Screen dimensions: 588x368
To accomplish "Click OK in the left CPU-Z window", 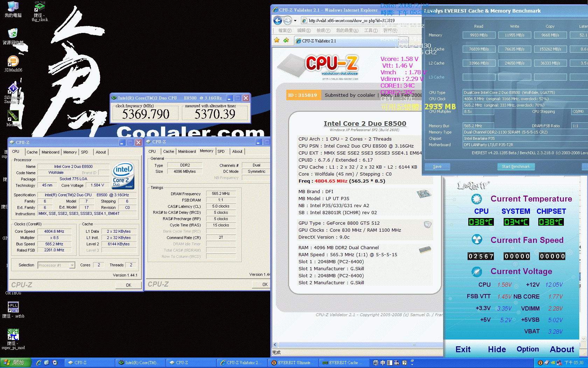I will click(x=128, y=285).
